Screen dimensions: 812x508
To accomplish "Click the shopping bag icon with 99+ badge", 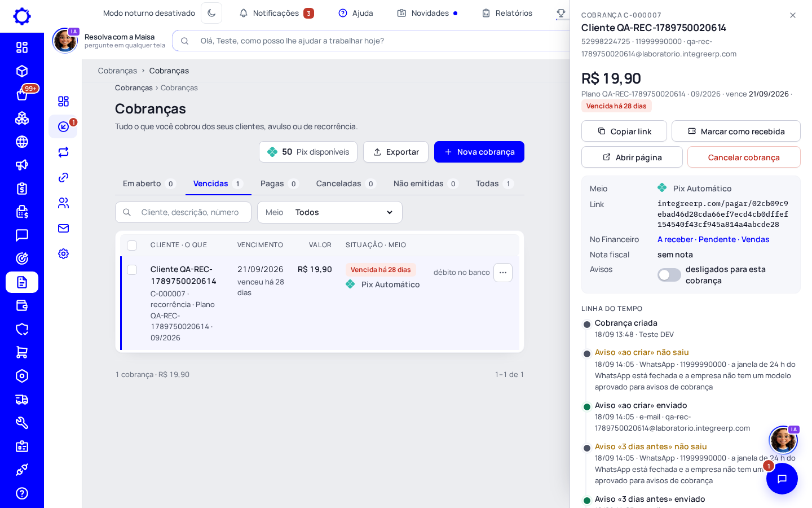I will pyautogui.click(x=22, y=95).
